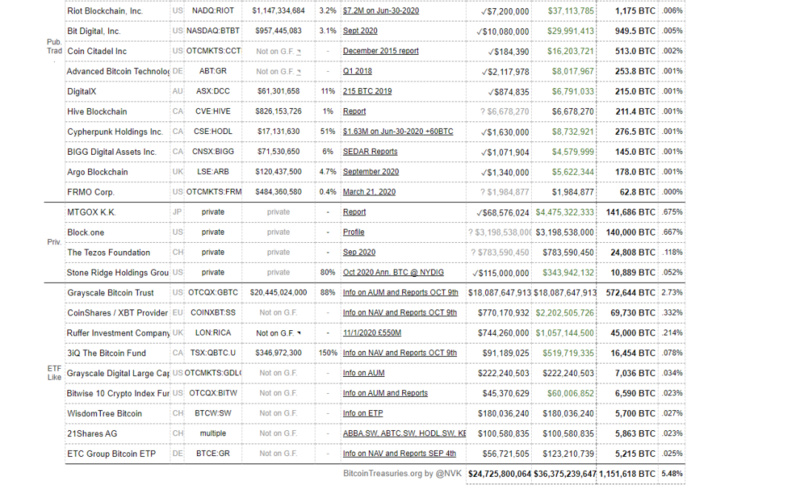Select the BIGG Digital Assets Inc. name cell
This screenshot has height=502, width=800.
[118, 152]
